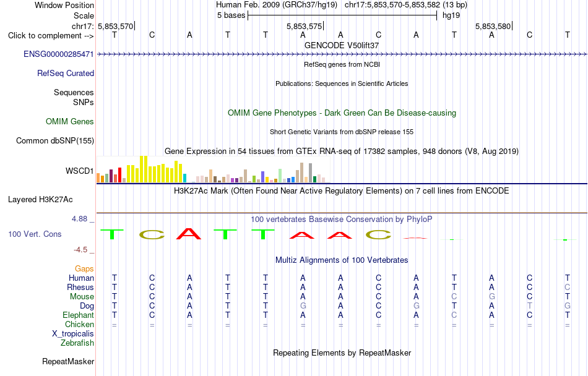
Task: Click the tallest yellow bars in the GTEx chart
Action: (x=144, y=169)
